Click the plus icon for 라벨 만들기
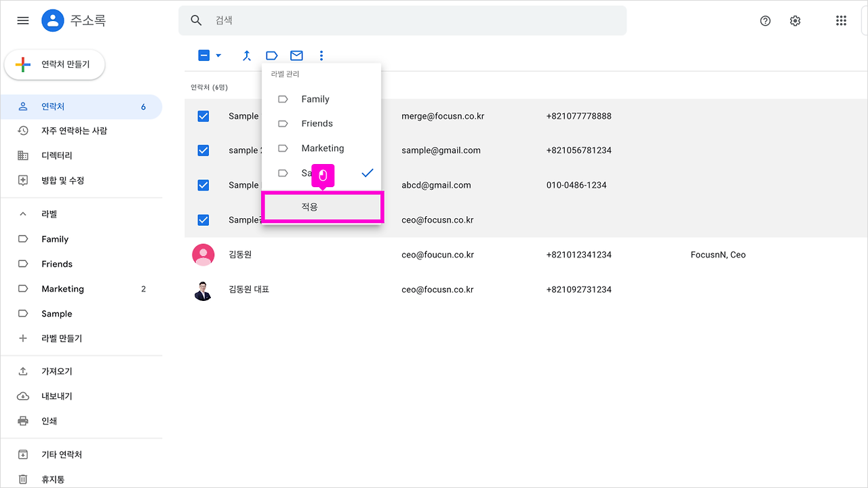Screen dimensions: 868x488 [23, 338]
